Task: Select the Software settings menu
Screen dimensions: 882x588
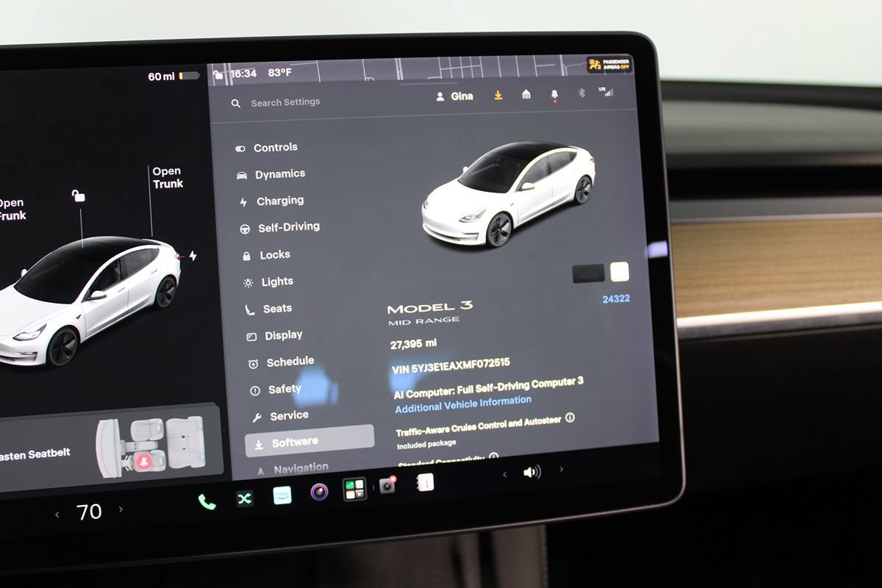Action: [x=309, y=442]
